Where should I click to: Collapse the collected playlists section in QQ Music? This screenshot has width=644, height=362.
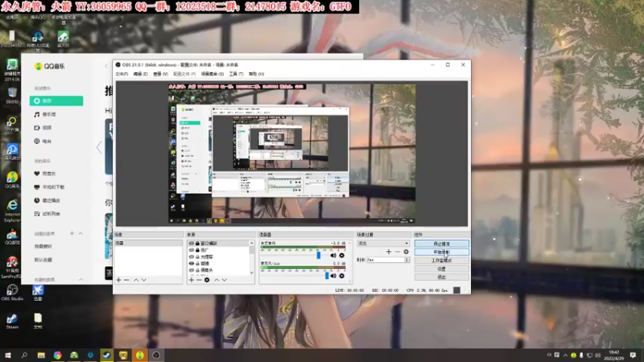(80, 279)
